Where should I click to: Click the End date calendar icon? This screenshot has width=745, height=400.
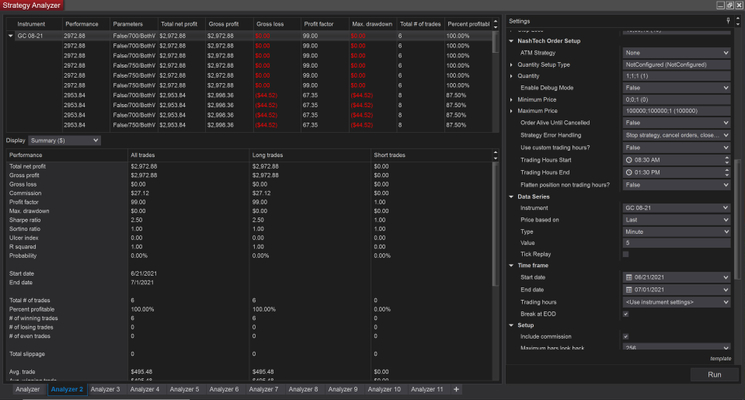[x=627, y=290]
